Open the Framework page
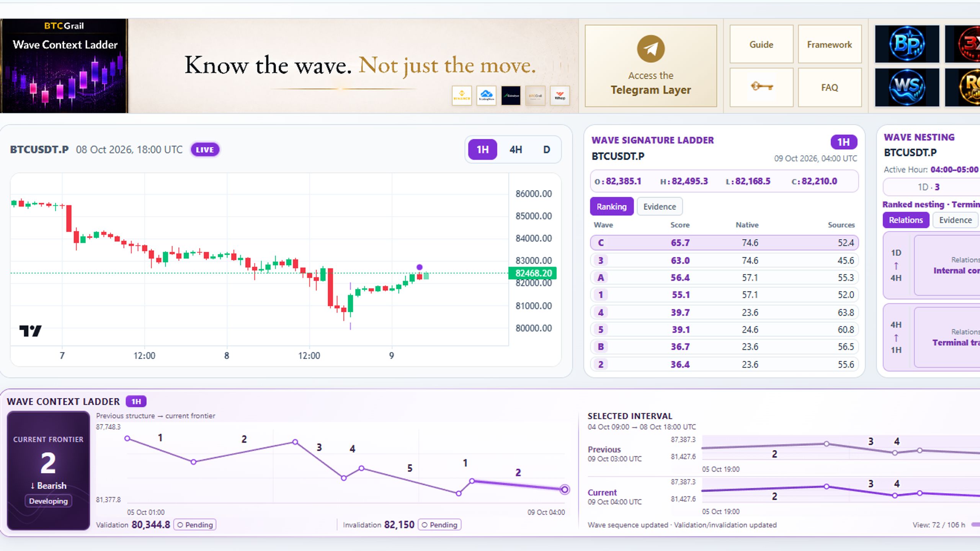This screenshot has height=551, width=980. click(830, 44)
